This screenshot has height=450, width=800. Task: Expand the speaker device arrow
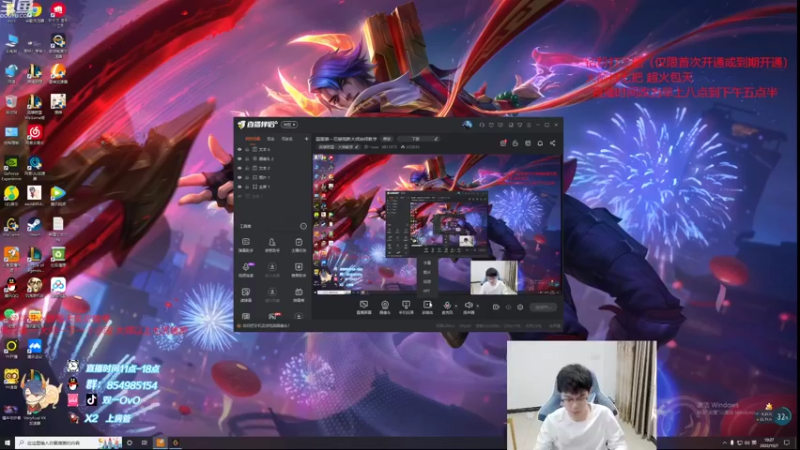(x=478, y=306)
